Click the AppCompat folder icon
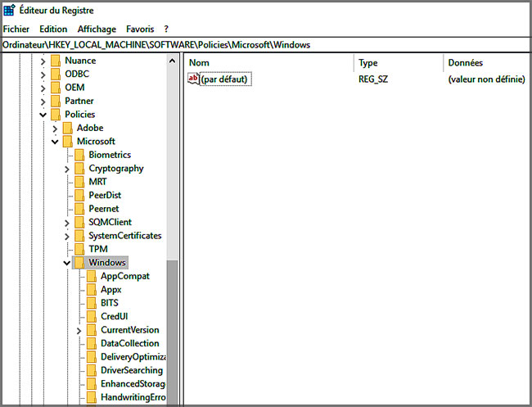Image resolution: width=532 pixels, height=407 pixels. [92, 276]
